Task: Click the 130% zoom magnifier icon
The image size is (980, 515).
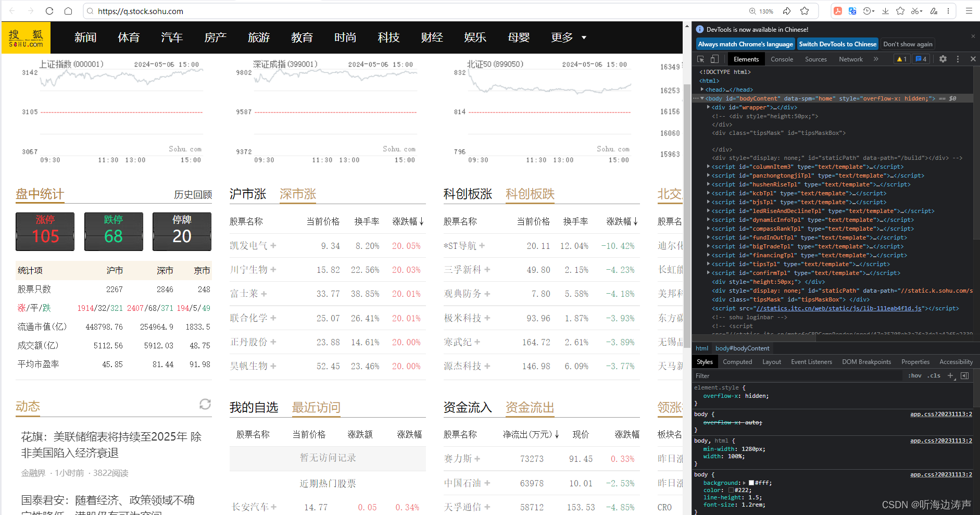Action: [752, 11]
